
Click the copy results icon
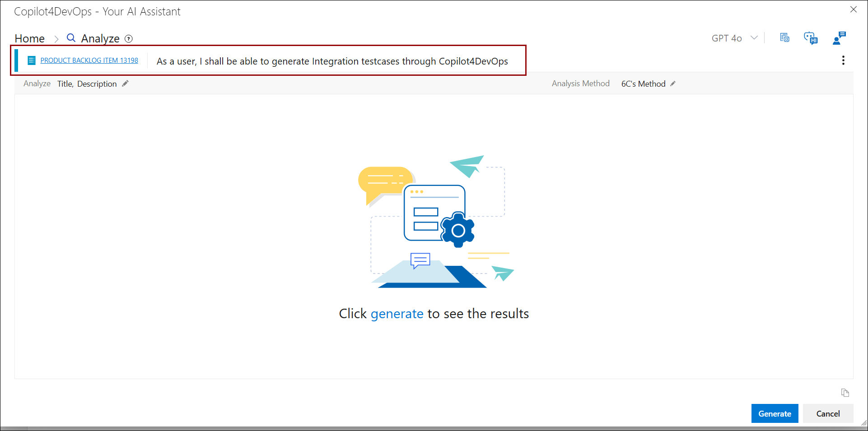(x=845, y=393)
